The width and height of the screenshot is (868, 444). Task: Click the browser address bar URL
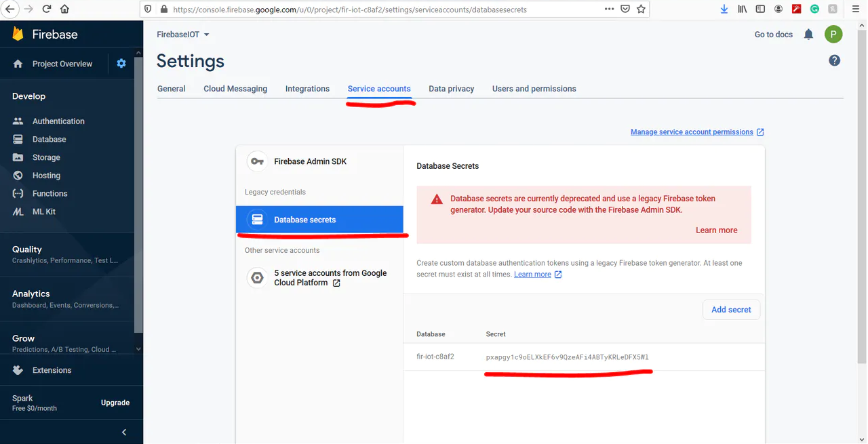(350, 9)
